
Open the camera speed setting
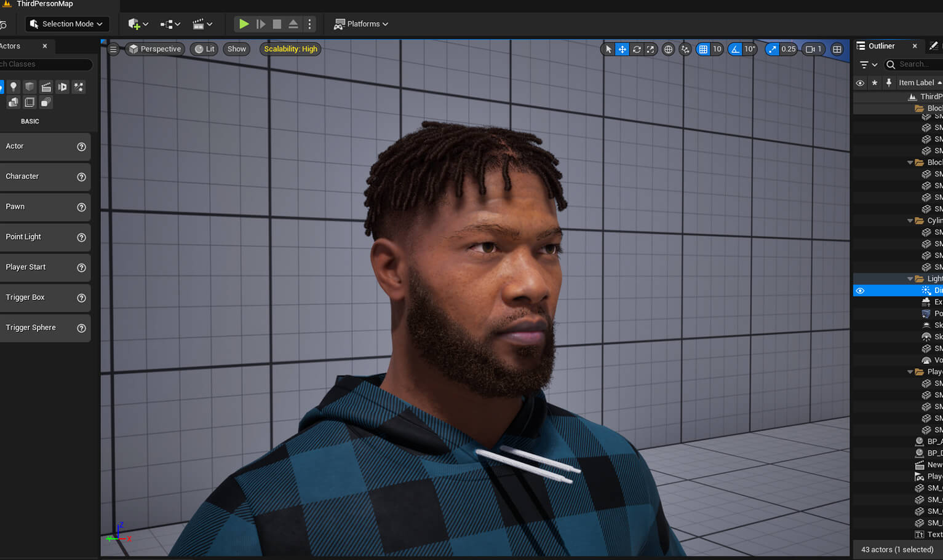(813, 49)
